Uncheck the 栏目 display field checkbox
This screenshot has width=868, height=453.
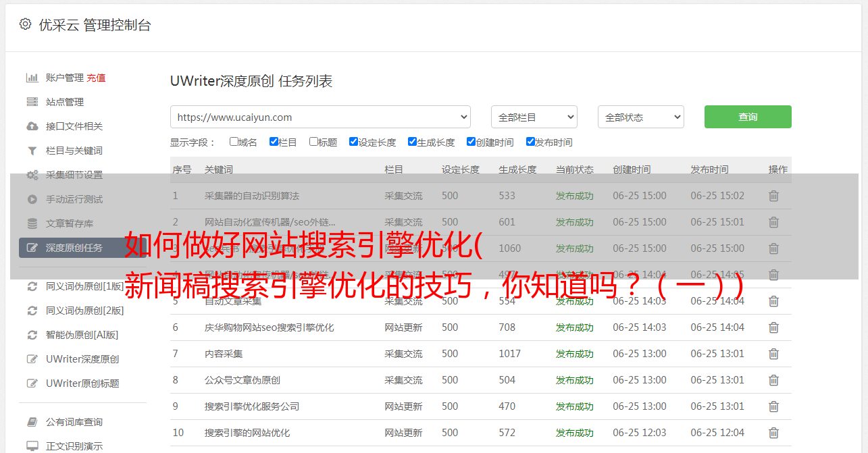coord(274,142)
